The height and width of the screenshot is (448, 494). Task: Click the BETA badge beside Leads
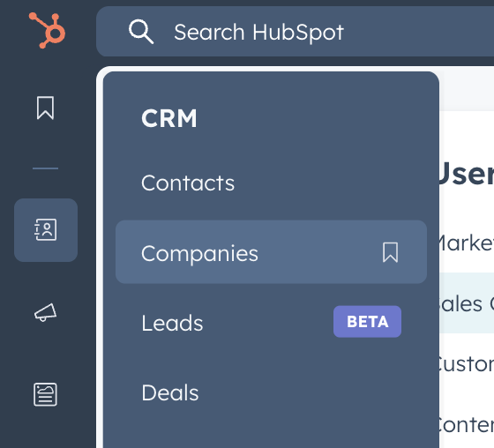[x=367, y=322]
